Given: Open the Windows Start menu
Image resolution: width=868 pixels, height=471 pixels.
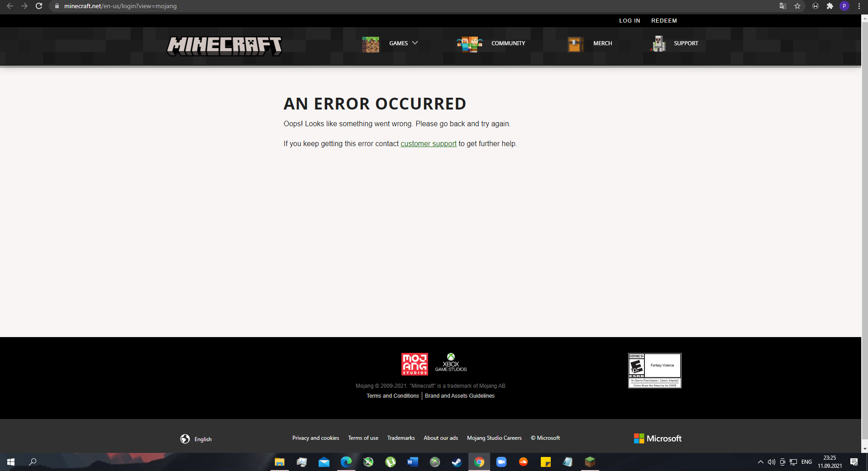Looking at the screenshot, I should pyautogui.click(x=11, y=462).
